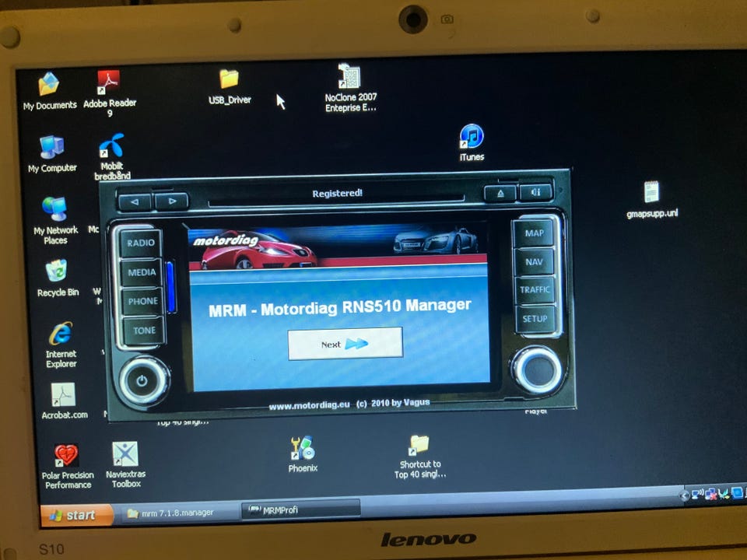The image size is (747, 560).
Task: Launch Internet Explorer
Action: (61, 345)
